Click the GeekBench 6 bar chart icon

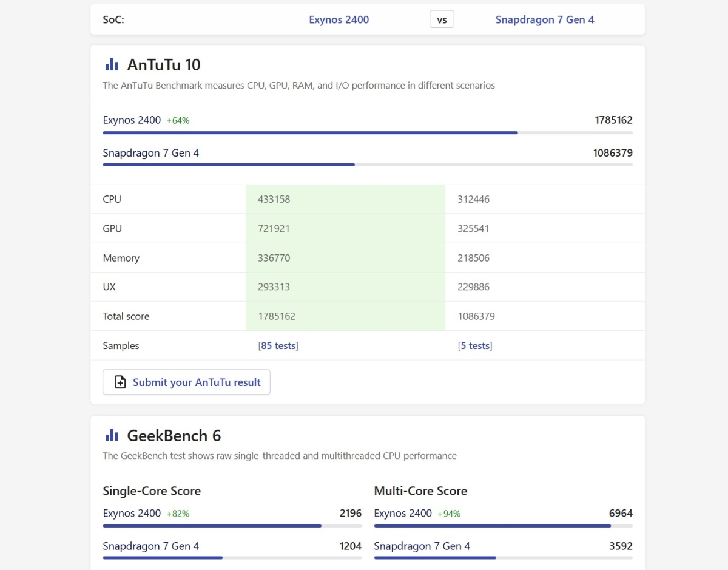[112, 435]
